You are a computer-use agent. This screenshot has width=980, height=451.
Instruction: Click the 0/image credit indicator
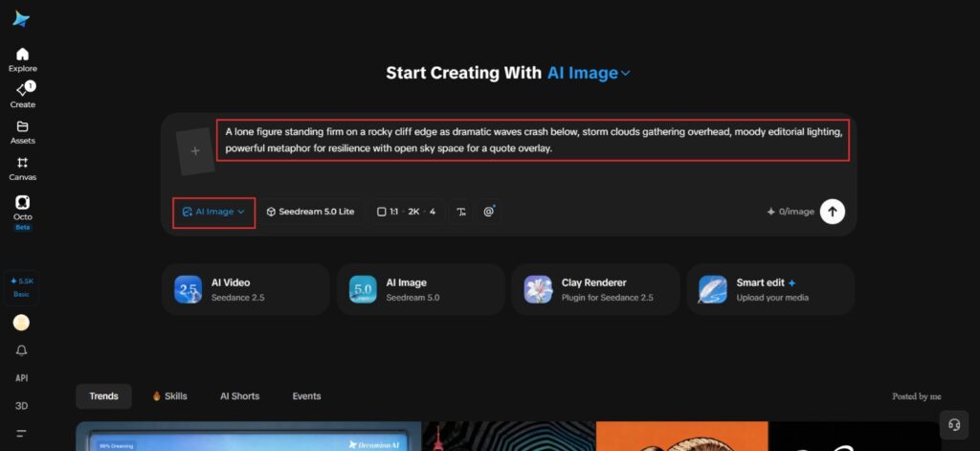(790, 212)
